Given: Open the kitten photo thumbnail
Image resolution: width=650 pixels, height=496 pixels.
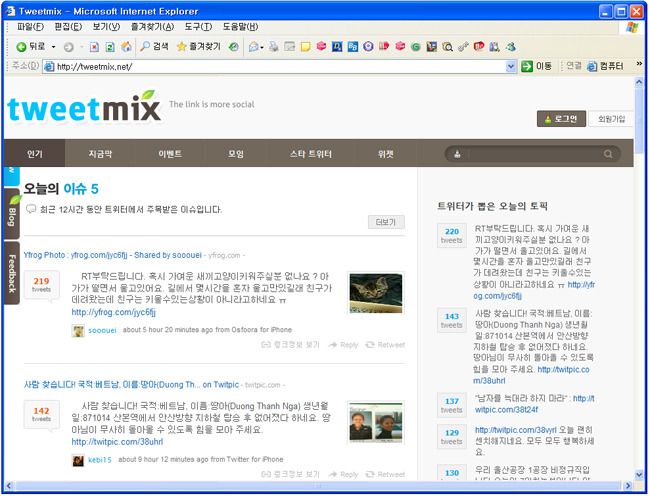Looking at the screenshot, I should [x=376, y=293].
